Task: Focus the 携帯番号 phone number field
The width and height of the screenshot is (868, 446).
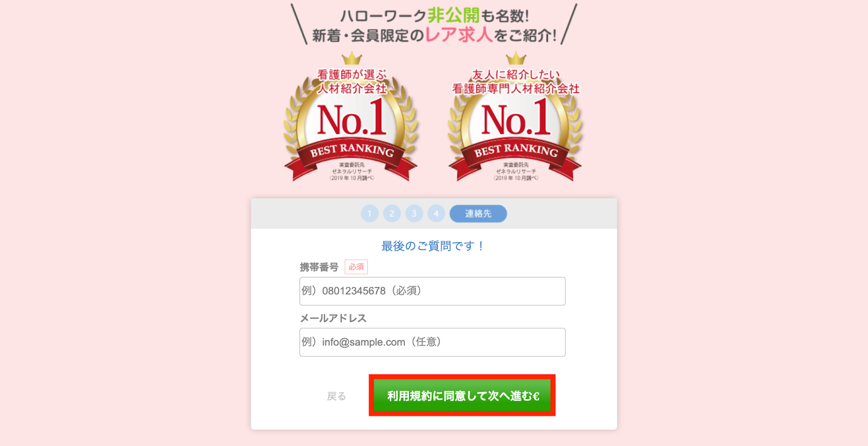Action: (x=432, y=291)
